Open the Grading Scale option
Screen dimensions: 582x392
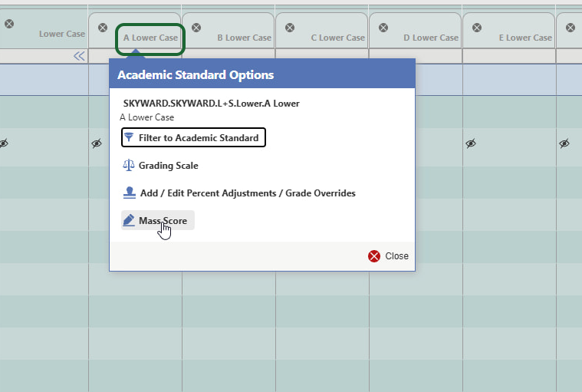point(160,166)
